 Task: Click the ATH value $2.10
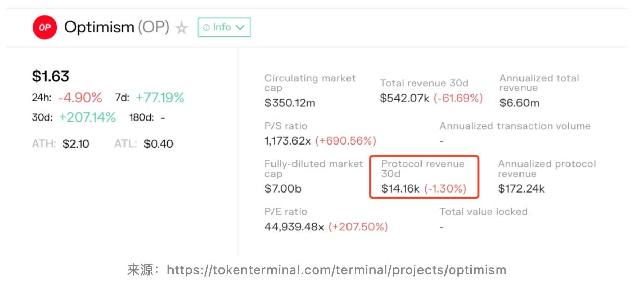(x=76, y=144)
